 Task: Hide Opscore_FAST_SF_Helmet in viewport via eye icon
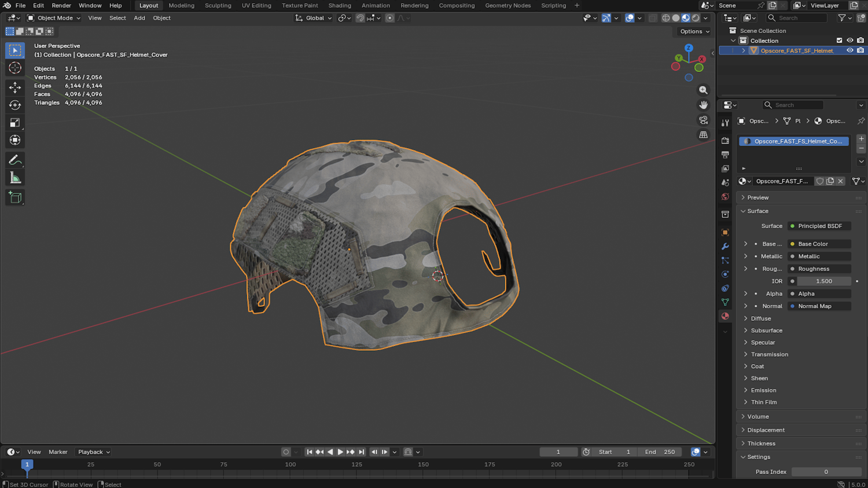point(849,50)
